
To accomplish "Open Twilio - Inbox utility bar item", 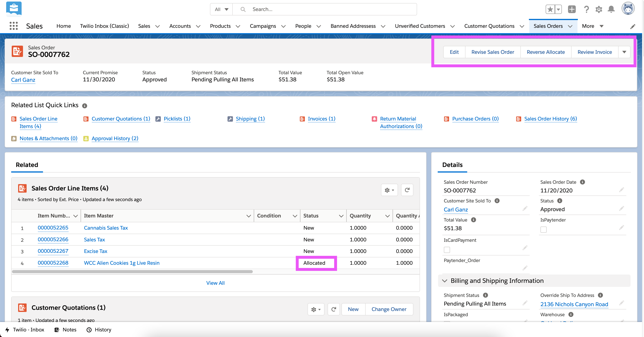I will coord(25,330).
